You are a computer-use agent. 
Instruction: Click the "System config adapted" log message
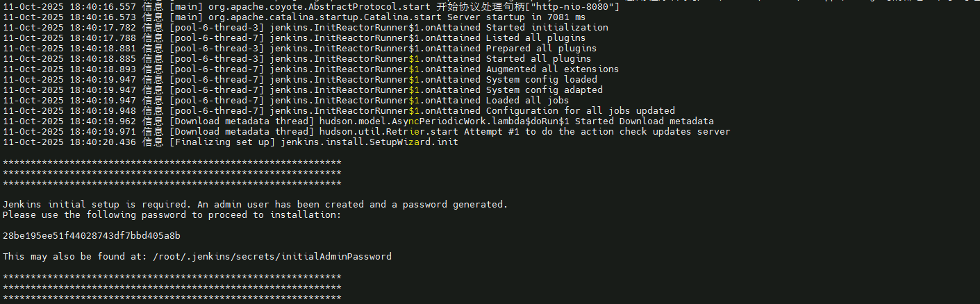coord(544,90)
